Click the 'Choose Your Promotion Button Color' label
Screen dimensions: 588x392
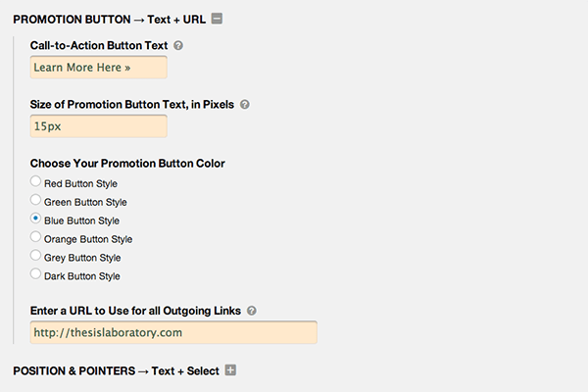point(128,163)
